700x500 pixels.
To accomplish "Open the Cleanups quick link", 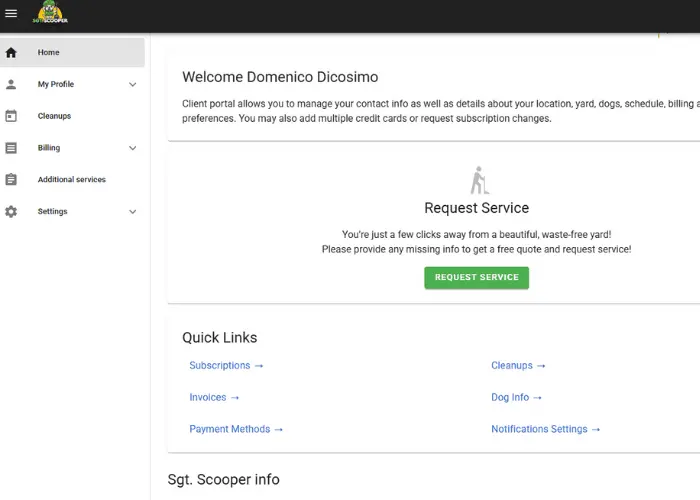I will click(518, 366).
